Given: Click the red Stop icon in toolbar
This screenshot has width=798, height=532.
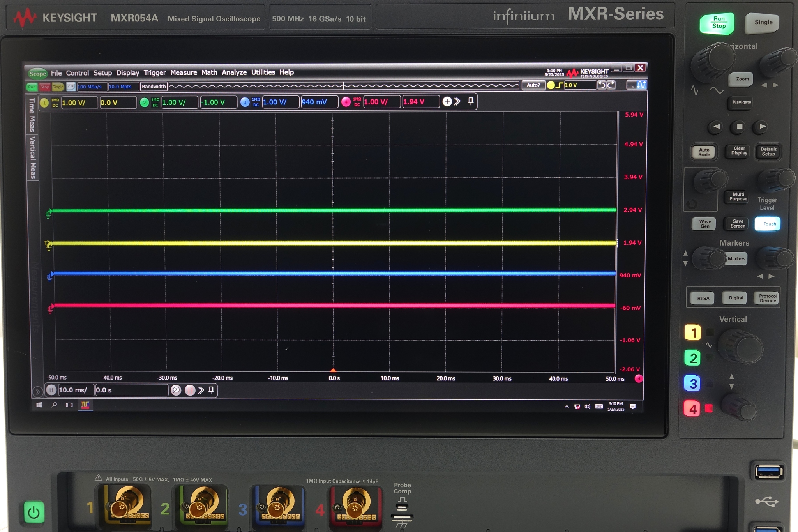Looking at the screenshot, I should [45, 87].
